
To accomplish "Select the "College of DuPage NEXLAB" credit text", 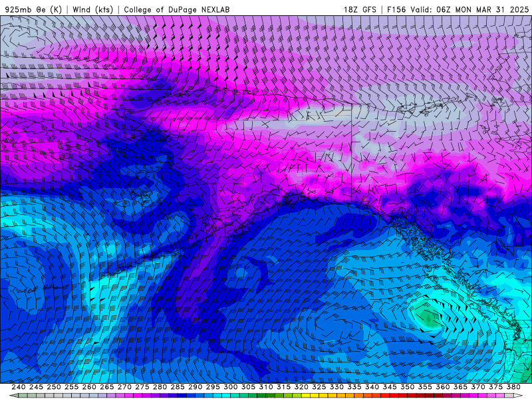I will 176,9.
